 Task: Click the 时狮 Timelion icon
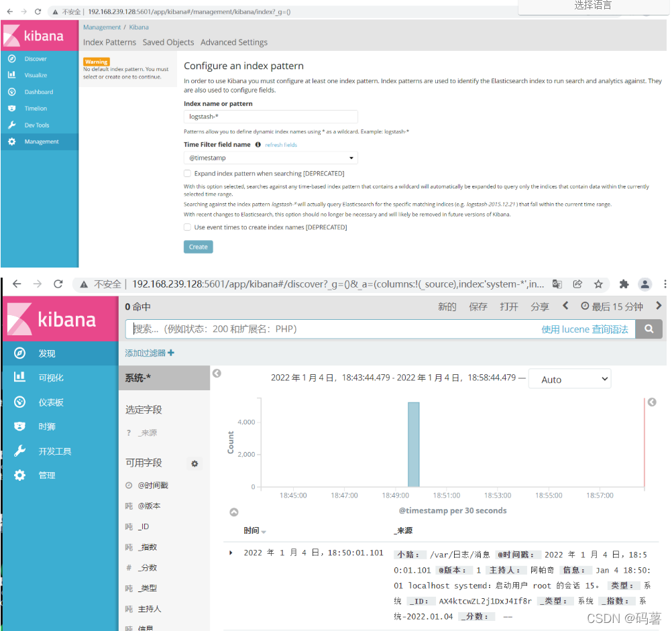pyautogui.click(x=19, y=426)
